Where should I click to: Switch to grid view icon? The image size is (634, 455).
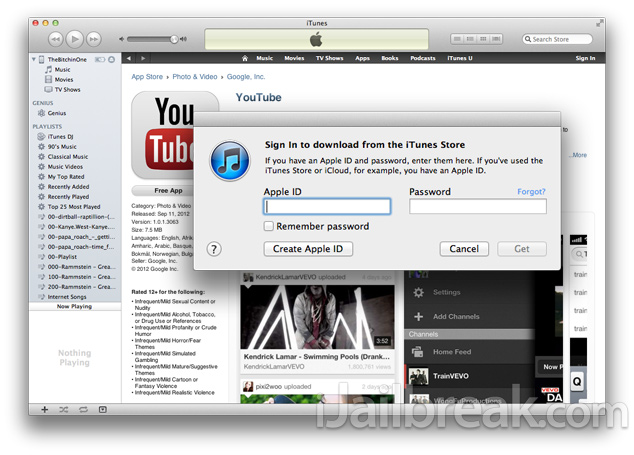pos(483,39)
